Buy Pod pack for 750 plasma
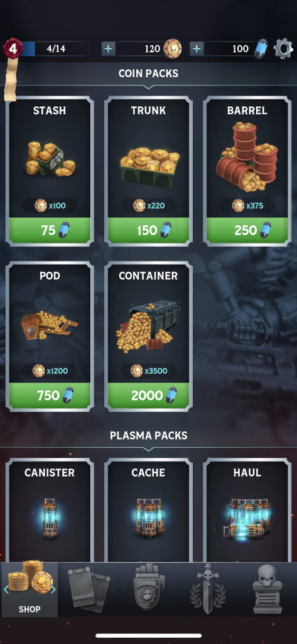 pyautogui.click(x=50, y=396)
